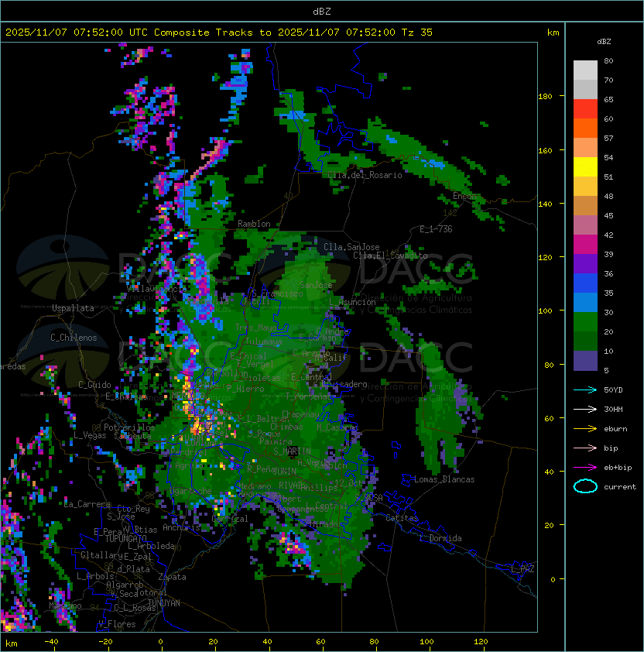Click the Encon label on the map

[x=464, y=196]
